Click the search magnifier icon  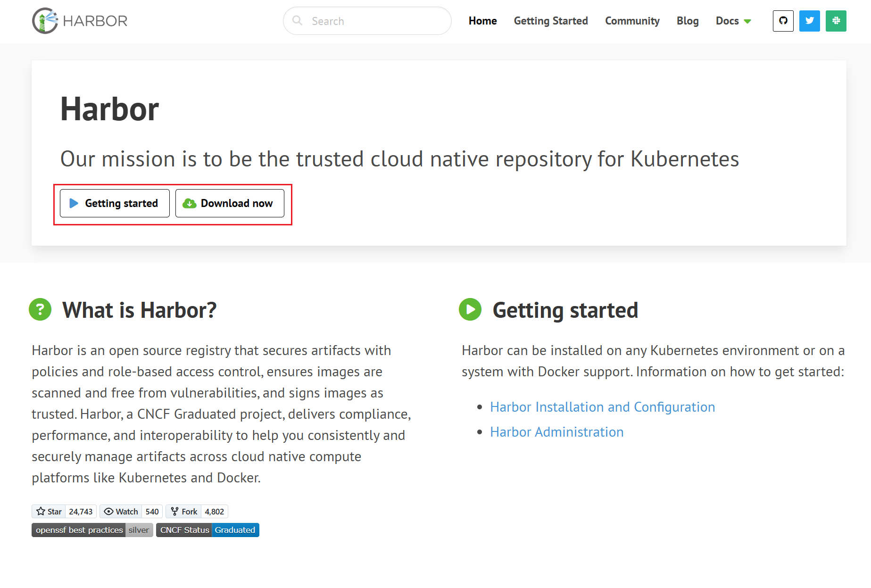tap(297, 20)
